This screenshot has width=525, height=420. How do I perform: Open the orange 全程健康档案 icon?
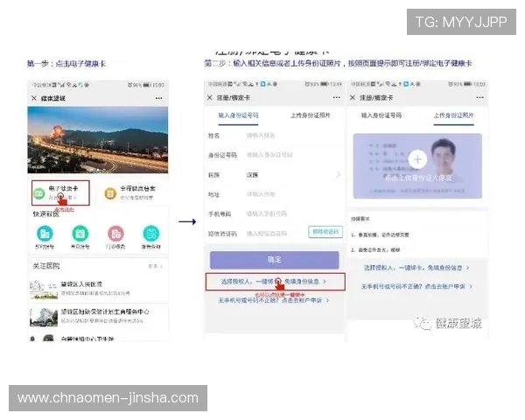point(110,193)
